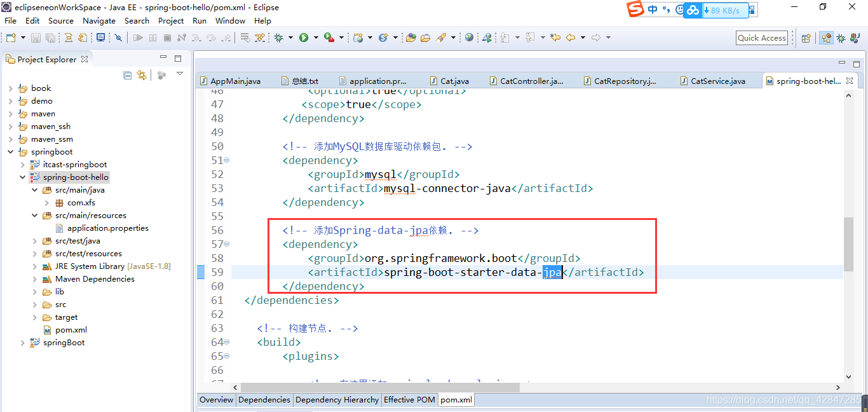Viewport: 868px width, 412px height.
Task: Open the Navigate menu
Action: [99, 20]
